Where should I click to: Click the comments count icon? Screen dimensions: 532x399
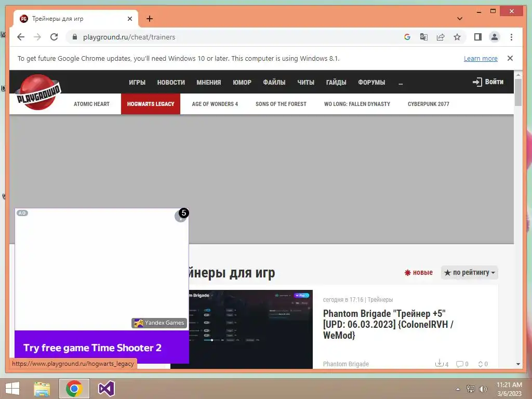click(x=459, y=364)
